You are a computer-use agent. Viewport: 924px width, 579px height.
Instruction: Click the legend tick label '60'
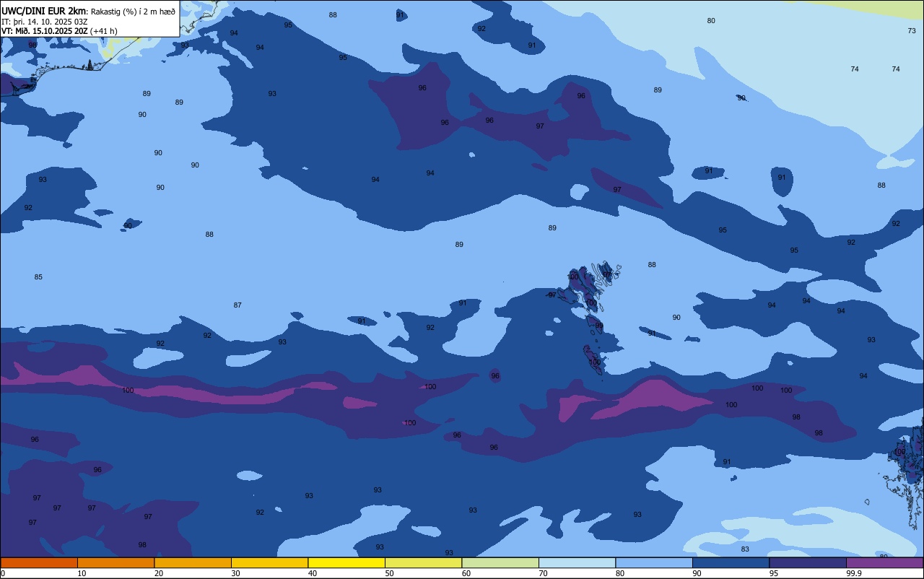coord(466,573)
